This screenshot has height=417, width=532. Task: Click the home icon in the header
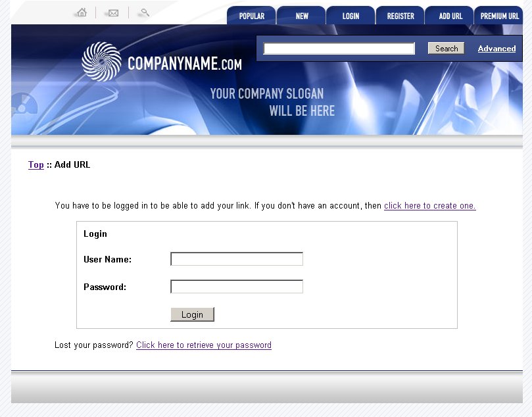tap(82, 12)
